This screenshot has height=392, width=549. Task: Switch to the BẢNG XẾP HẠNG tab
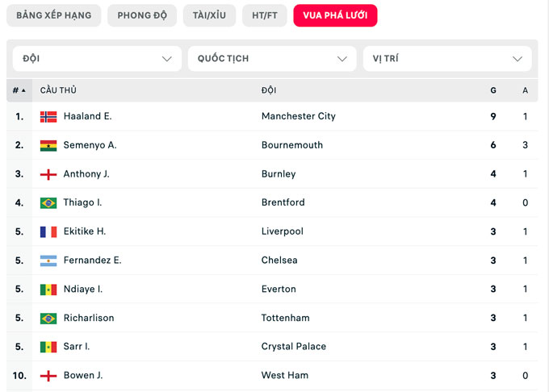pyautogui.click(x=53, y=15)
